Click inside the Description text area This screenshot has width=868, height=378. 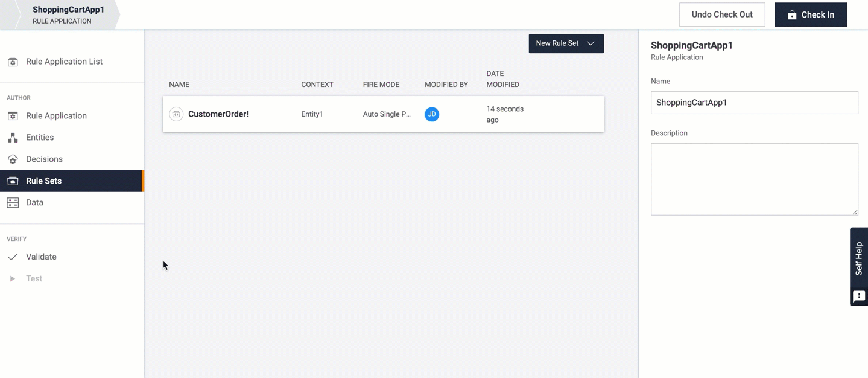pos(754,179)
